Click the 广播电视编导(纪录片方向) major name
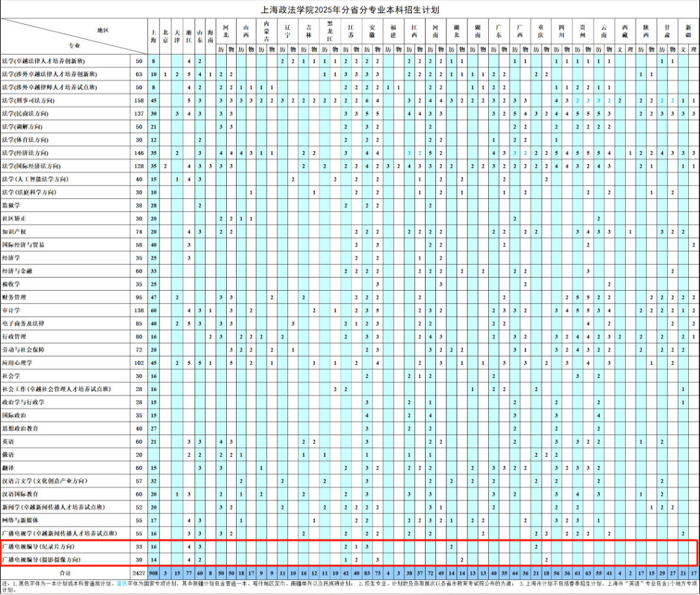700x595 pixels. tap(38, 546)
